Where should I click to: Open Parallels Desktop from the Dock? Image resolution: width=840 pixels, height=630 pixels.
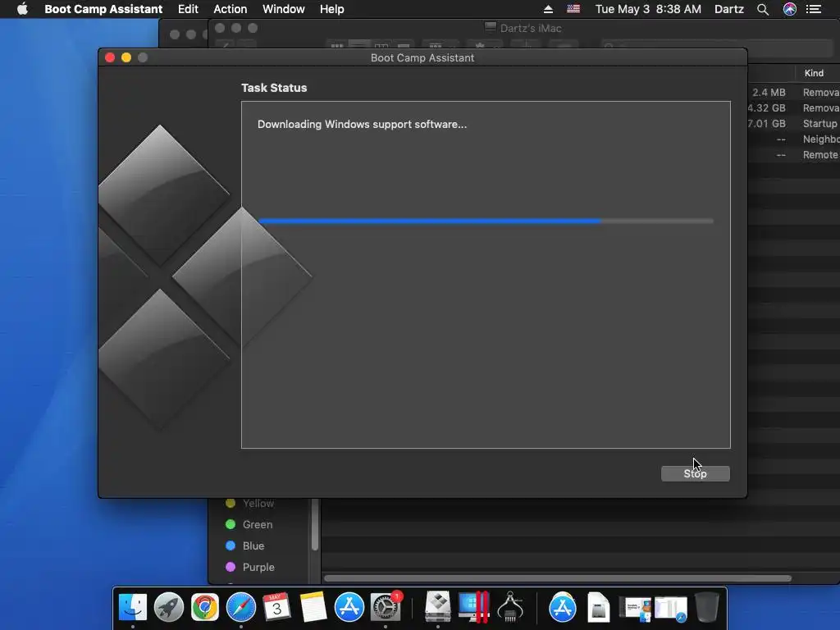pyautogui.click(x=474, y=608)
